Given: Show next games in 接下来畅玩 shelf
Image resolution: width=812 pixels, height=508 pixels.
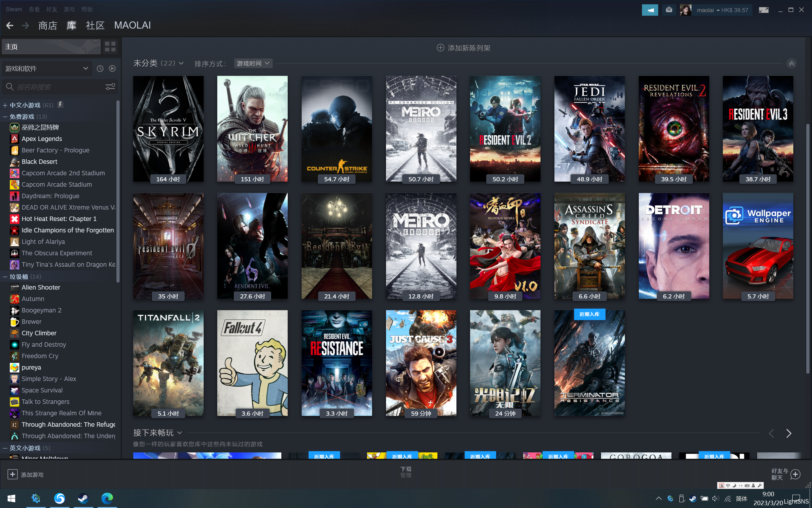Looking at the screenshot, I should point(789,433).
